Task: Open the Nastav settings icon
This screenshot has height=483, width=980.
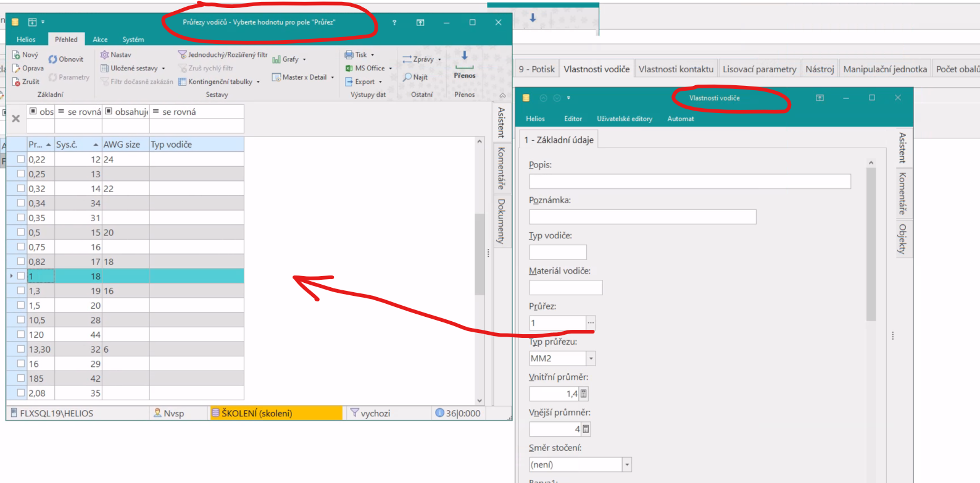Action: pyautogui.click(x=105, y=55)
